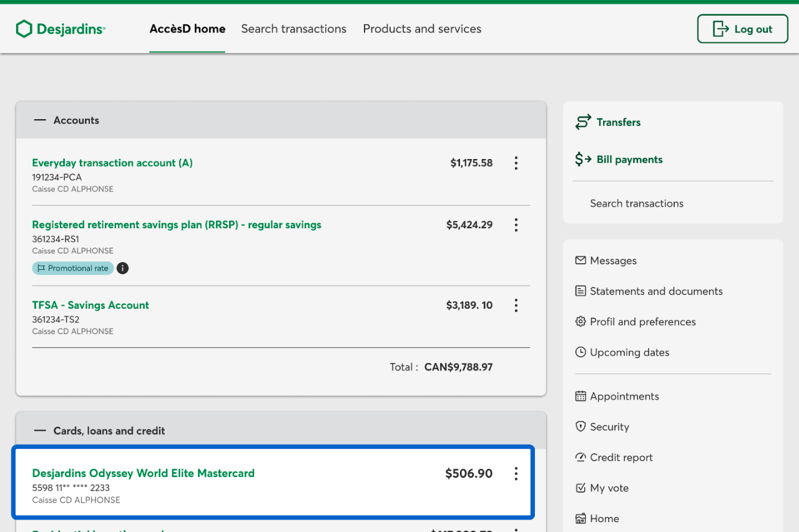Click the Bill payments dollar icon

[x=583, y=160]
